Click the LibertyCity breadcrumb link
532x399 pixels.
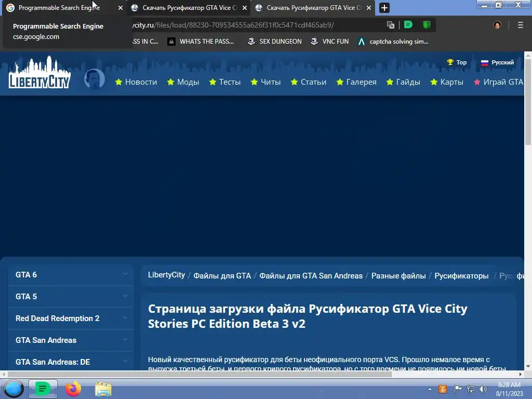pyautogui.click(x=166, y=275)
